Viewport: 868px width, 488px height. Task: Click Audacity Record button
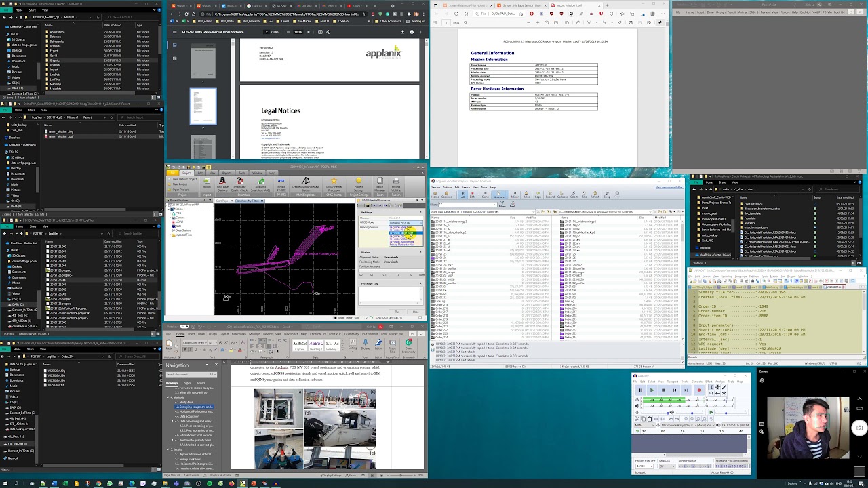coord(699,390)
